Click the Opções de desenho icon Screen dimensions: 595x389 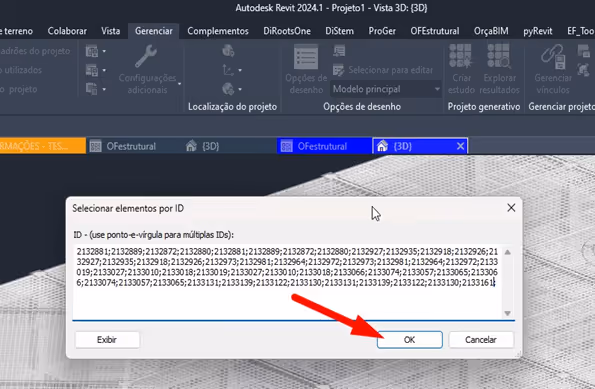tap(306, 57)
